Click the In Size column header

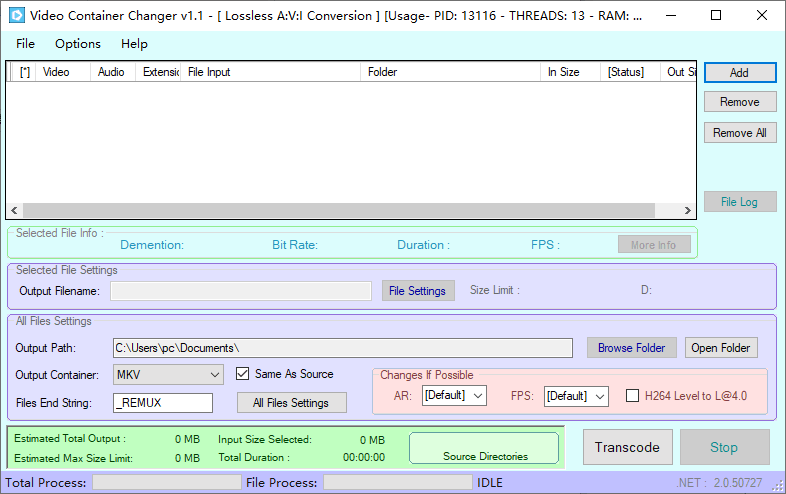[x=570, y=72]
